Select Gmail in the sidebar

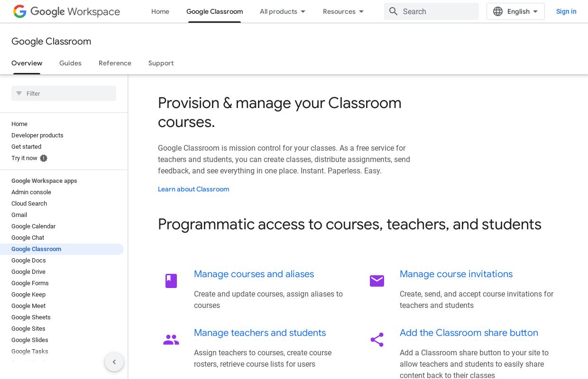[19, 215]
